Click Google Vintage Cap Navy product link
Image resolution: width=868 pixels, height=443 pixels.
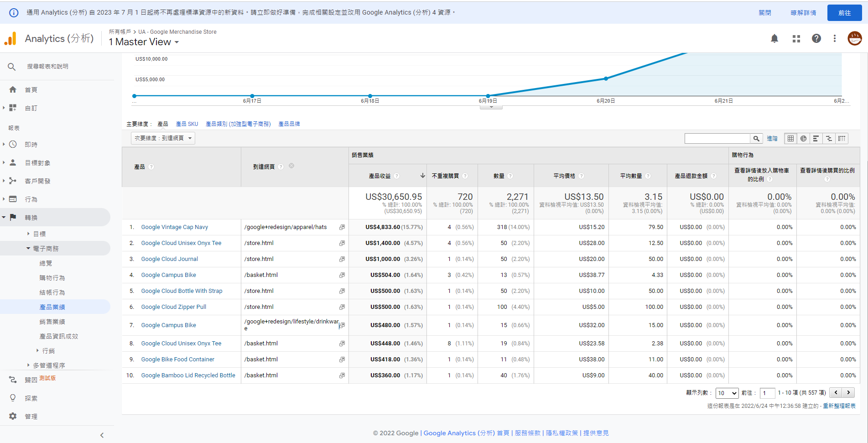(175, 227)
